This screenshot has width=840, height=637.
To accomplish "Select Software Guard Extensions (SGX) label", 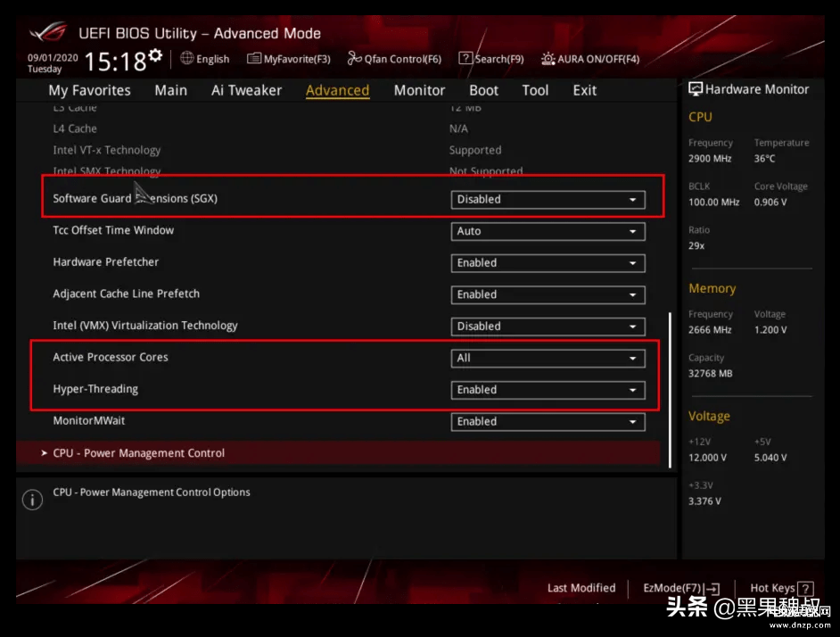I will point(135,198).
